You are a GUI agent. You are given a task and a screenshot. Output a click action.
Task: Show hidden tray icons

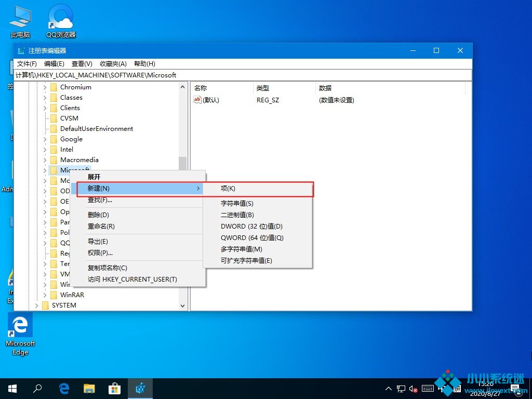pos(389,389)
